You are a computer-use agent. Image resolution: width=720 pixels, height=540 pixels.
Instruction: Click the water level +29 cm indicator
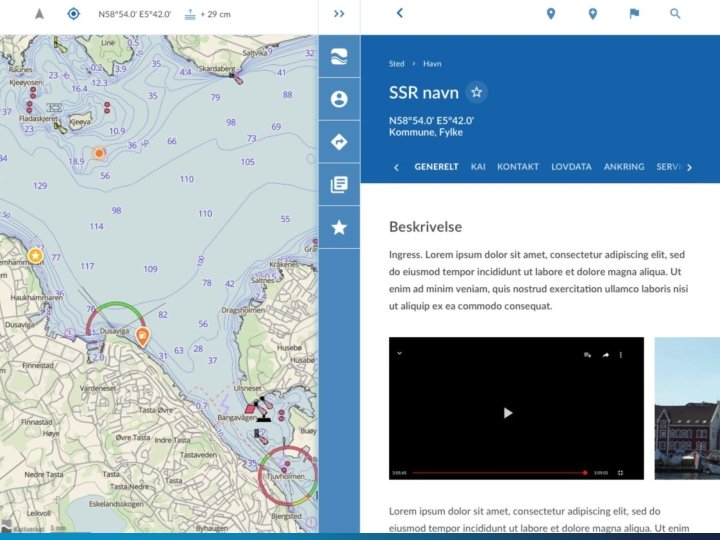click(x=208, y=14)
